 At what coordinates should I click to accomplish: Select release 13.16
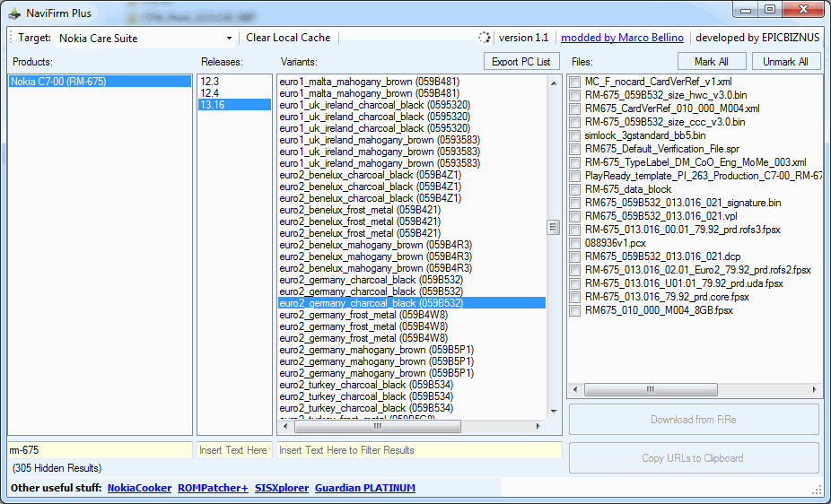point(234,105)
